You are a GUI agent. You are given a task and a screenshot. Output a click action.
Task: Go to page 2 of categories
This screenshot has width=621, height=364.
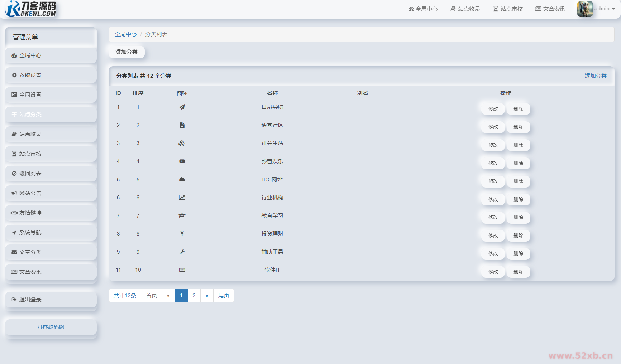(x=194, y=296)
